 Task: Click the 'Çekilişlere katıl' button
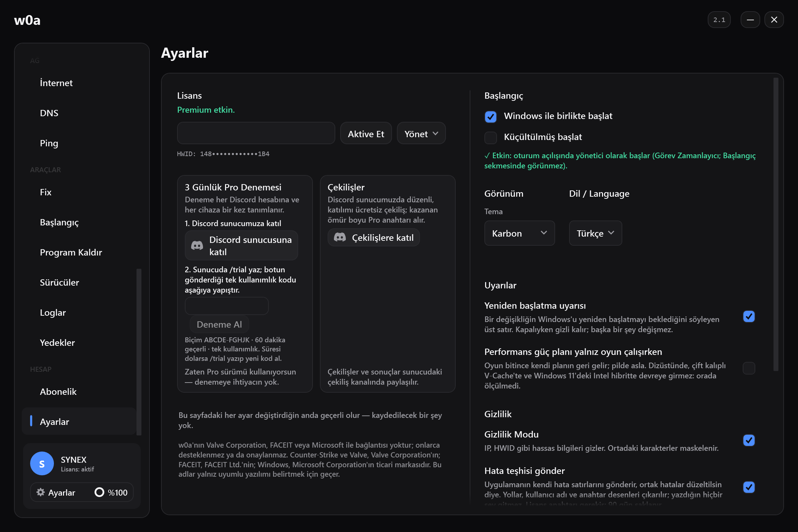[374, 237]
